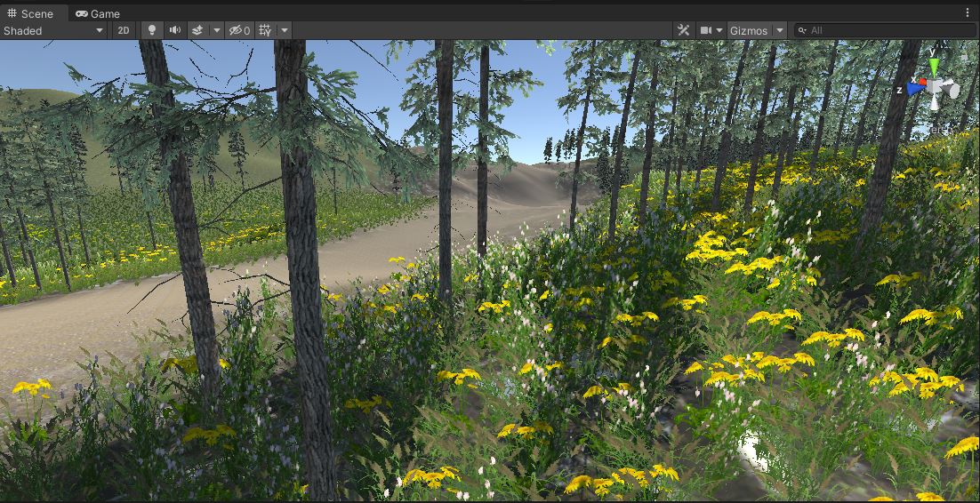Click the red X axis cone on the gizmo
The image size is (980, 503).
pyautogui.click(x=922, y=81)
